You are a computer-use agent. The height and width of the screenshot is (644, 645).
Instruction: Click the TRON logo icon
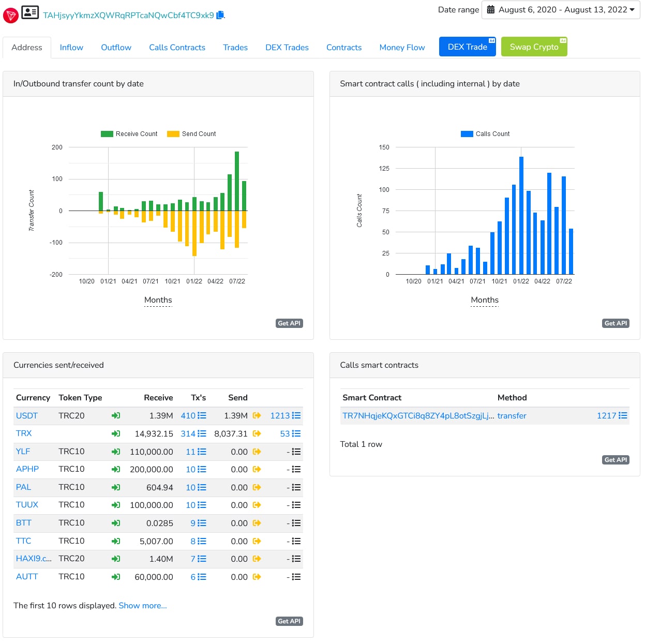point(11,16)
